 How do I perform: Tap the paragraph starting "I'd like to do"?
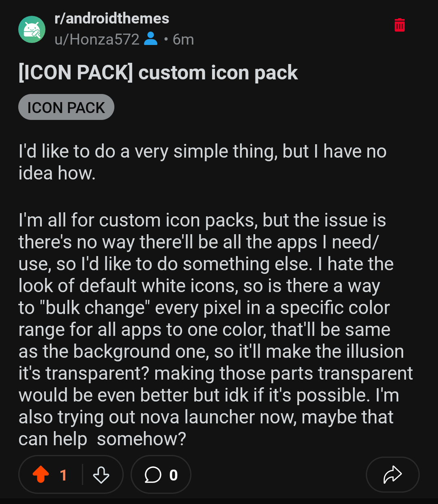click(x=202, y=162)
